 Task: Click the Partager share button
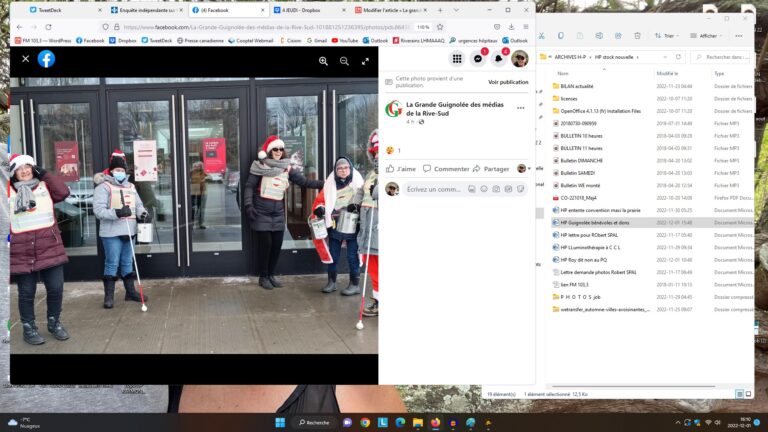492,169
